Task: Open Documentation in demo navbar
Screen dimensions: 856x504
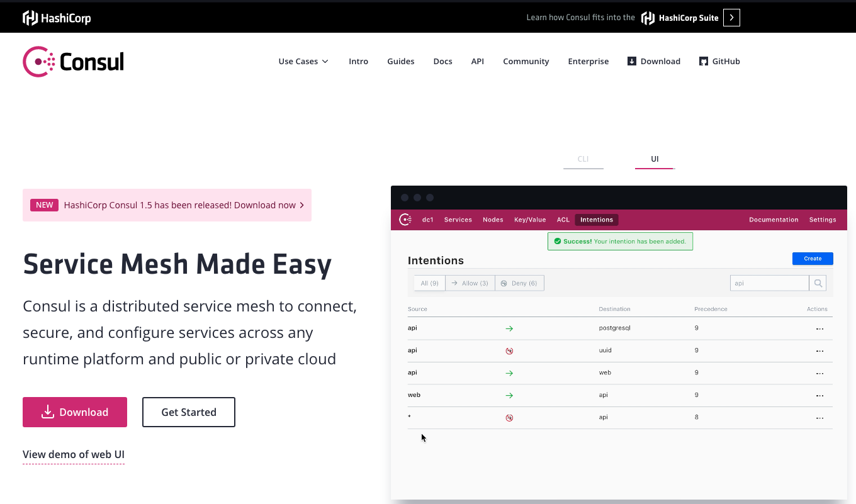Action: (x=774, y=220)
